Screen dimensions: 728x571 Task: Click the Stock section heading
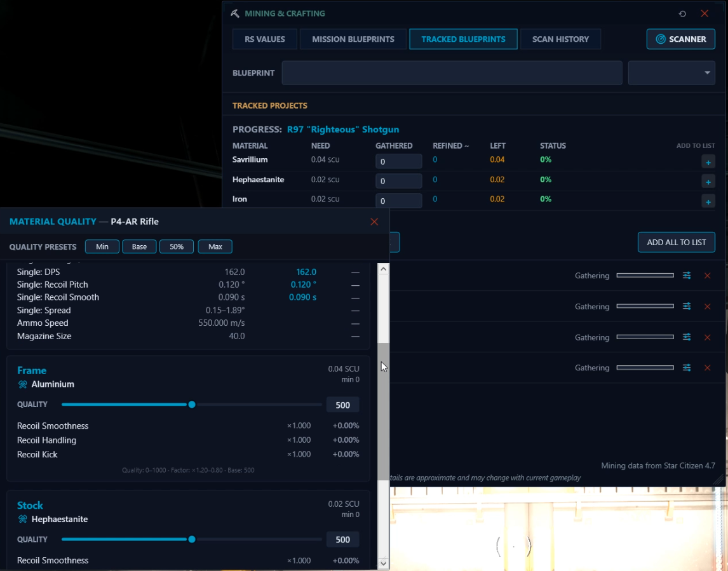(x=30, y=505)
